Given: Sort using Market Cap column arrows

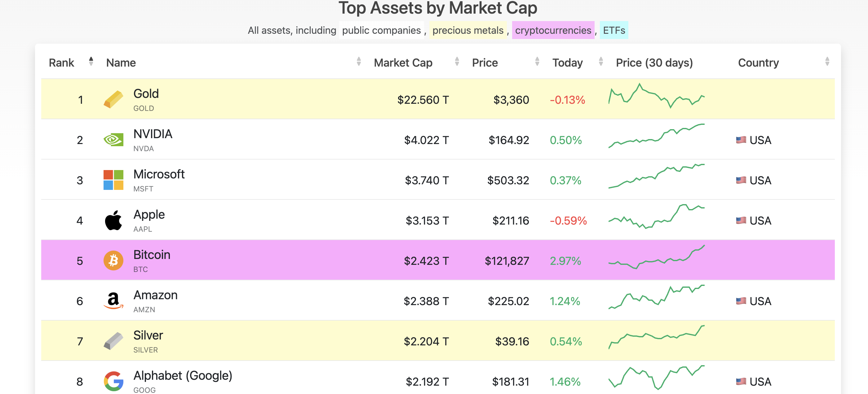Looking at the screenshot, I should (x=457, y=61).
